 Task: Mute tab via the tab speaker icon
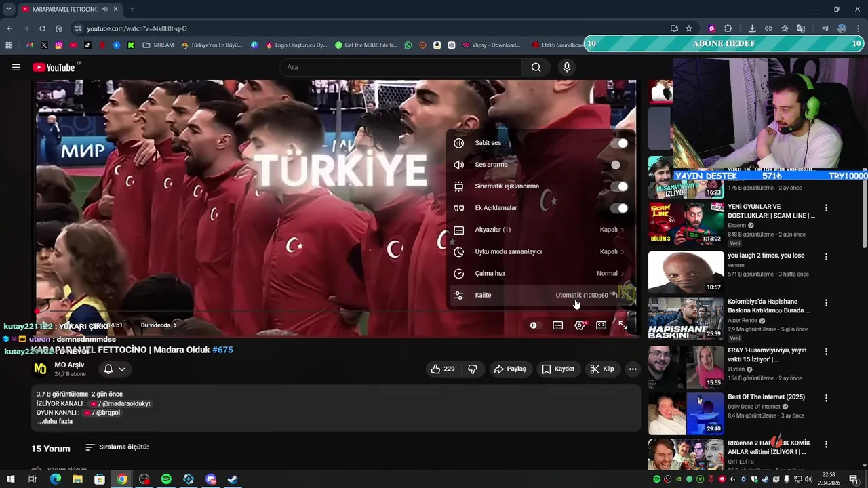tap(104, 9)
